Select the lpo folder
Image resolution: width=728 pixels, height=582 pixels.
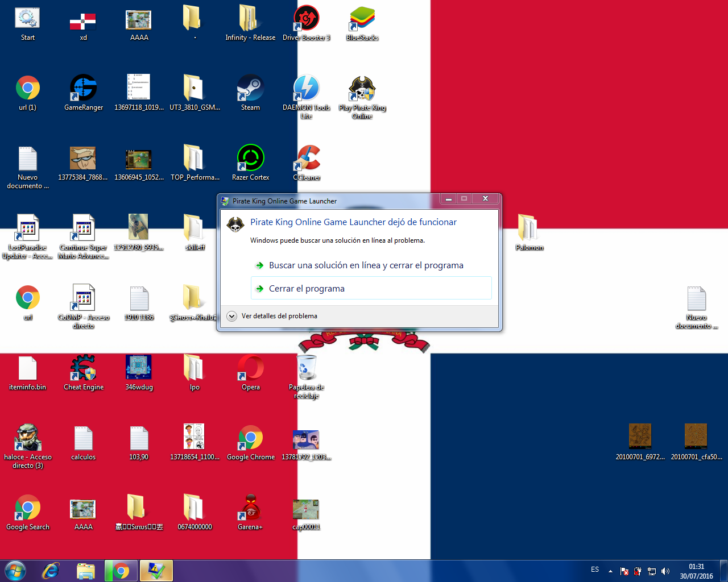[195, 373]
